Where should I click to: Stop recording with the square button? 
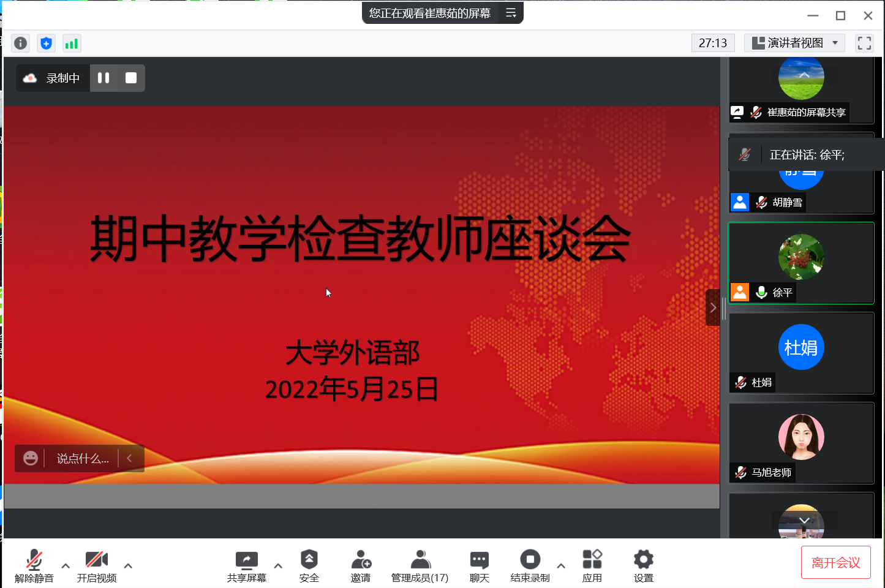(x=131, y=78)
